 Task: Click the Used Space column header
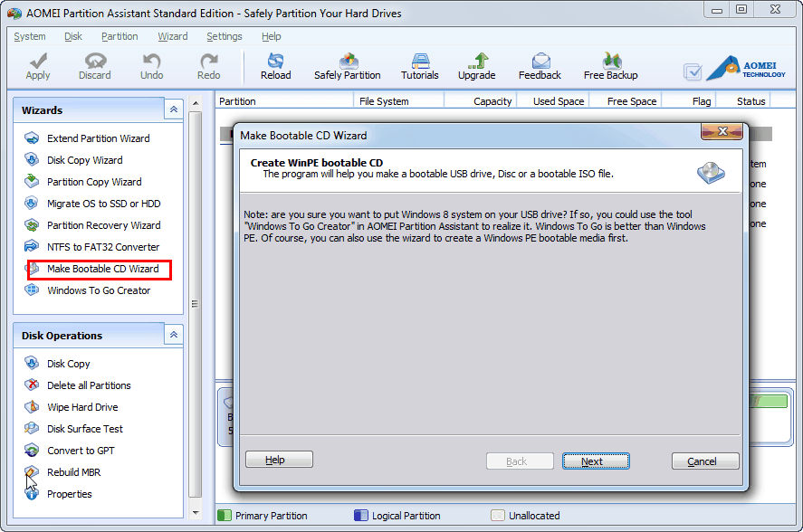(x=553, y=100)
